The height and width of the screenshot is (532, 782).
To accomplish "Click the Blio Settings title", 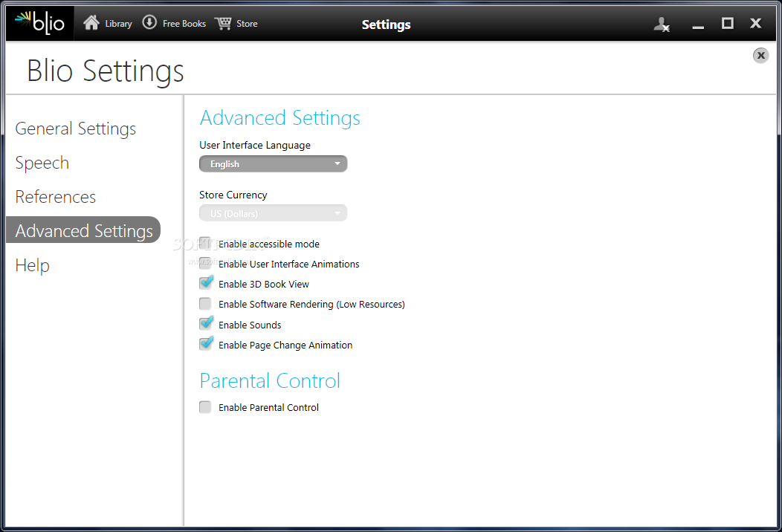I will coord(106,71).
